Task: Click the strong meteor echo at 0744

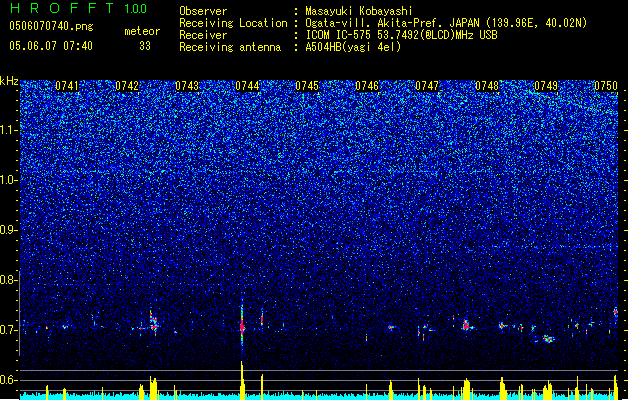Action: [242, 327]
